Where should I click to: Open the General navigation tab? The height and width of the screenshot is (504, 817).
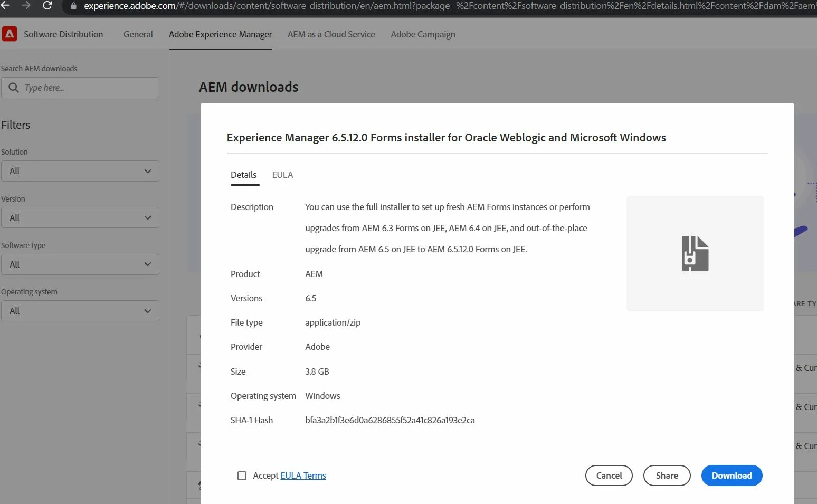[x=138, y=34]
